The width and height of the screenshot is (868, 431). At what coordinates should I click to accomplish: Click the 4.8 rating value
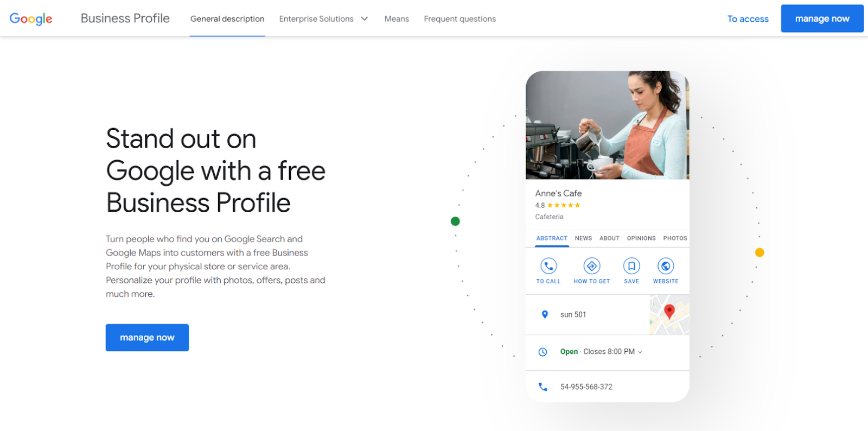[x=540, y=205]
